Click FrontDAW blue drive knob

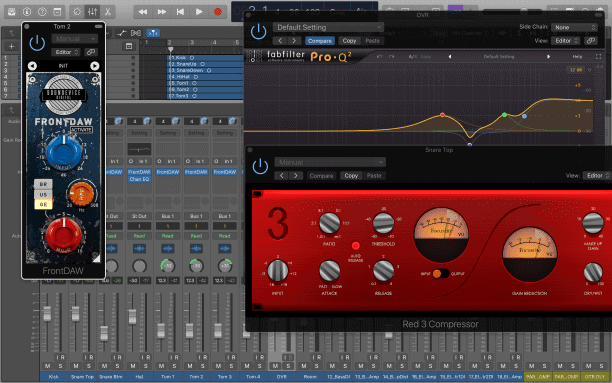(64, 152)
